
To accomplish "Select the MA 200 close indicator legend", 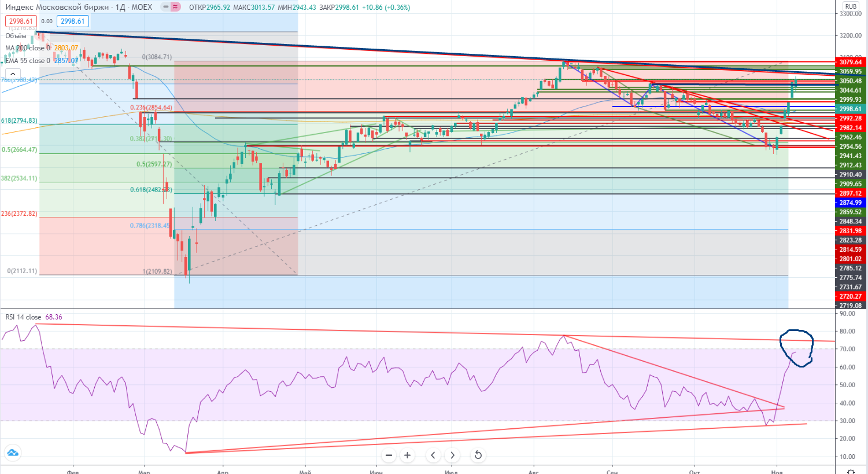I will (25, 48).
